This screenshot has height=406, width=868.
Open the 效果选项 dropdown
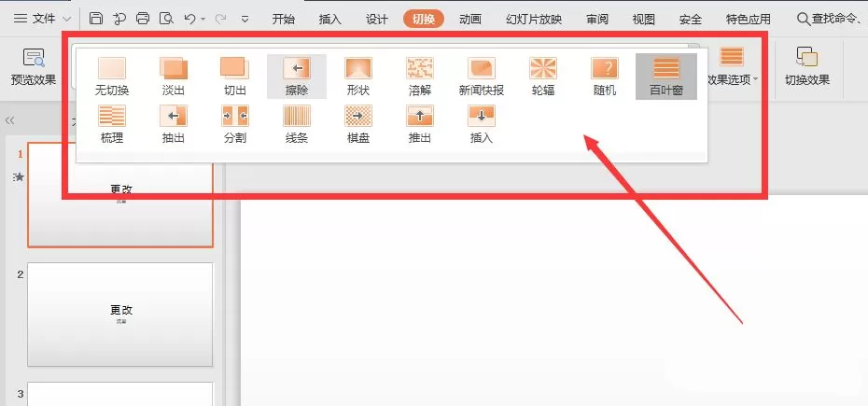[x=732, y=67]
